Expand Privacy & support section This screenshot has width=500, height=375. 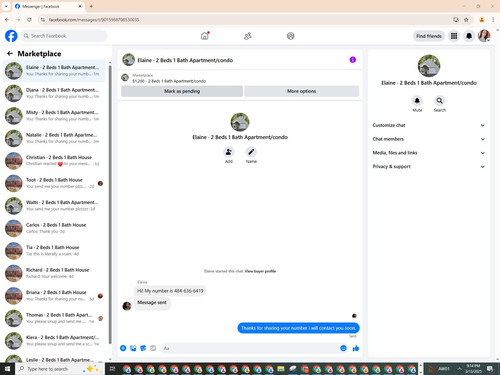click(429, 166)
